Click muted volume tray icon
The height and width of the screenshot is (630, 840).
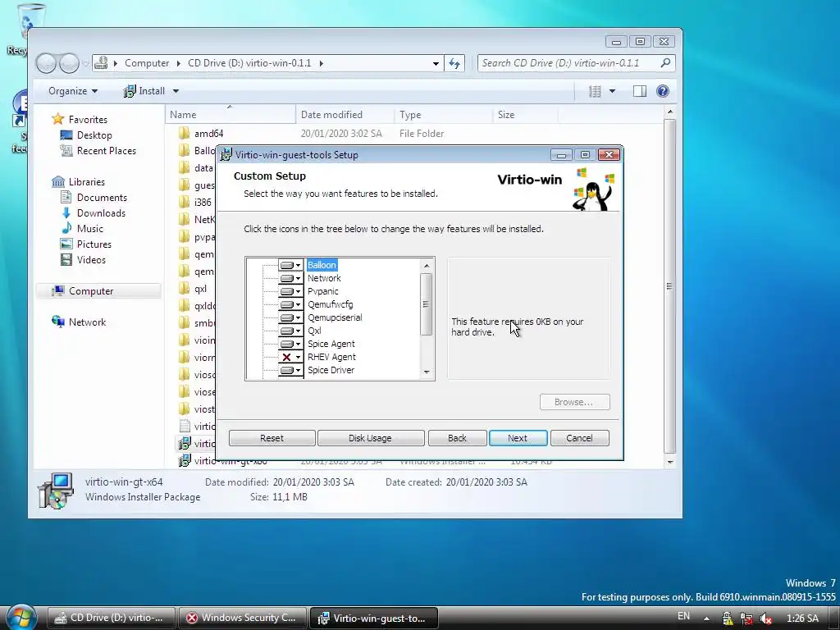pyautogui.click(x=766, y=619)
